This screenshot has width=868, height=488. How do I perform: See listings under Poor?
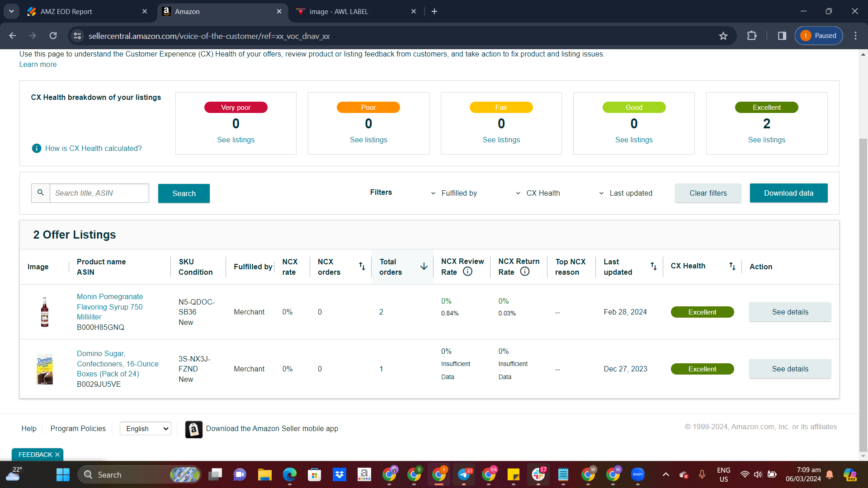[368, 140]
